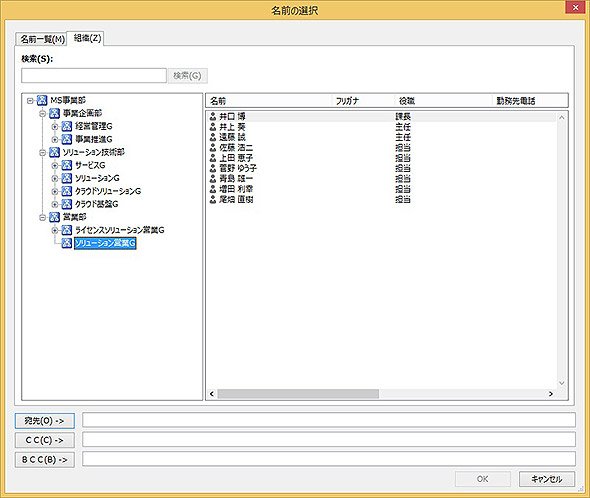Screen dimensions: 590x498
Task: Click the クラウド基盤G group icon
Action: pos(67,204)
